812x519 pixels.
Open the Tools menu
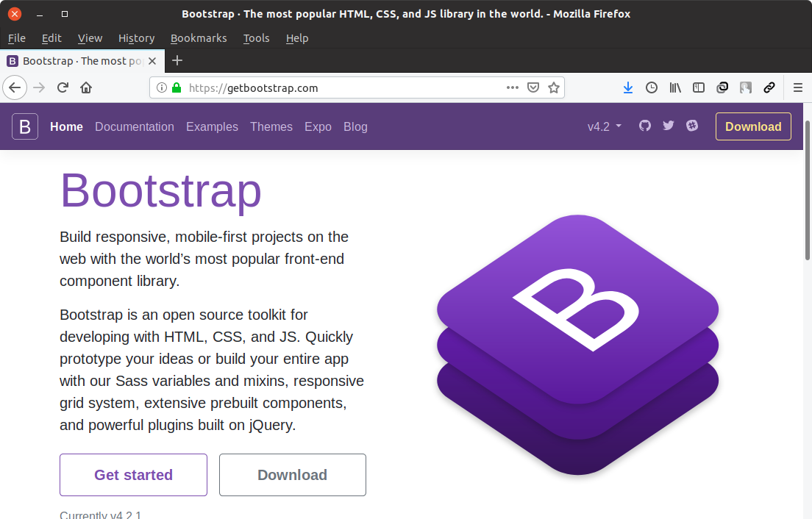[257, 38]
